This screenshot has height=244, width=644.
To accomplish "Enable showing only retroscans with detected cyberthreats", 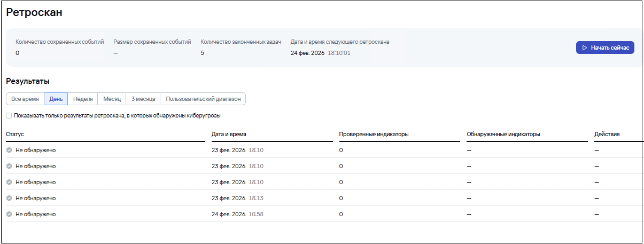I will coord(9,115).
